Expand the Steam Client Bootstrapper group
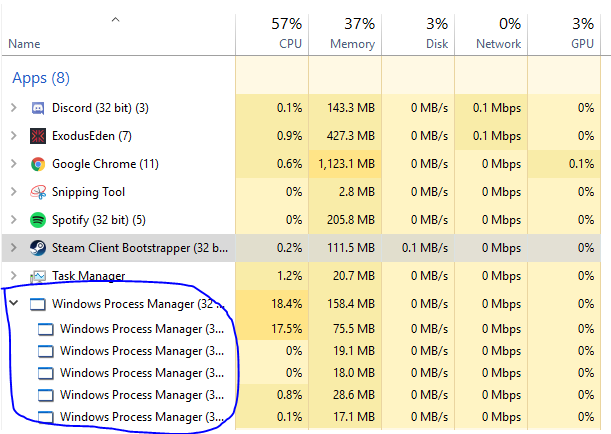The height and width of the screenshot is (434, 611). [14, 248]
